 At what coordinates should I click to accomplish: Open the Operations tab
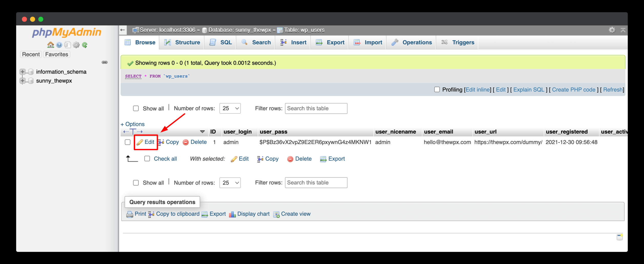412,43
